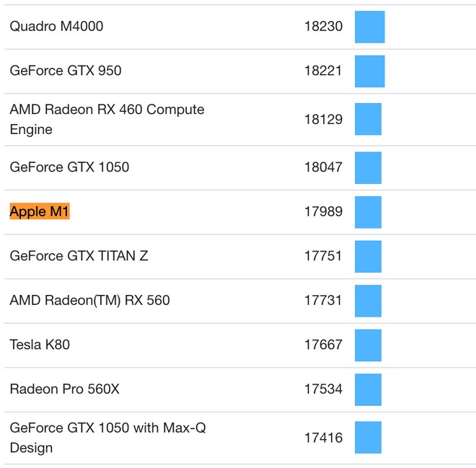
Task: Open the GeForce GTX TITAN Z entry
Action: pos(79,256)
